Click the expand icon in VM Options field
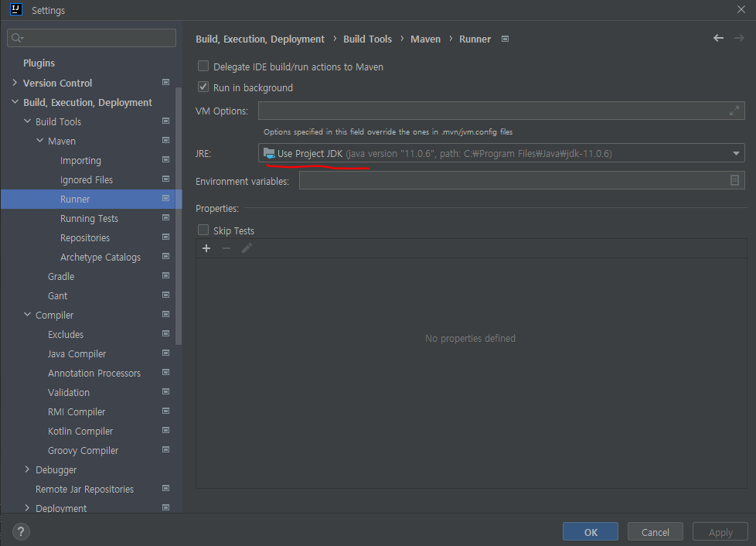Image resolution: width=756 pixels, height=546 pixels. click(x=734, y=111)
